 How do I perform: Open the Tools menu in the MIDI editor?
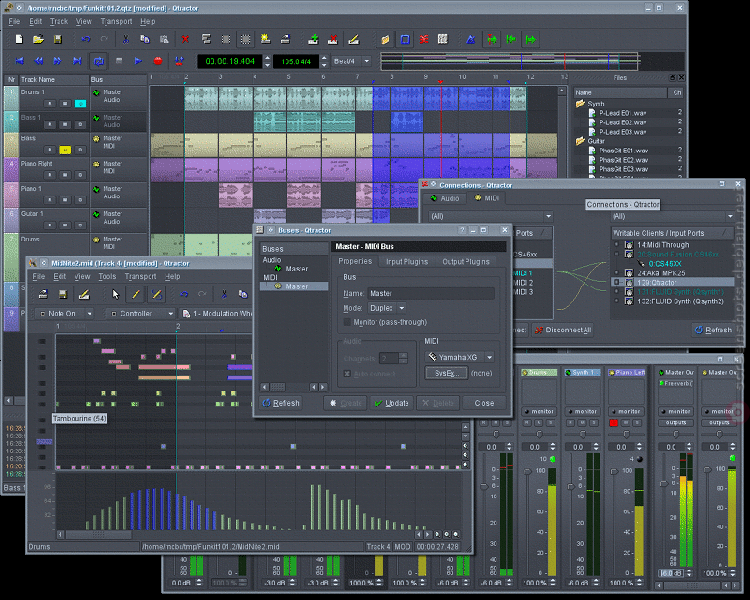point(107,277)
